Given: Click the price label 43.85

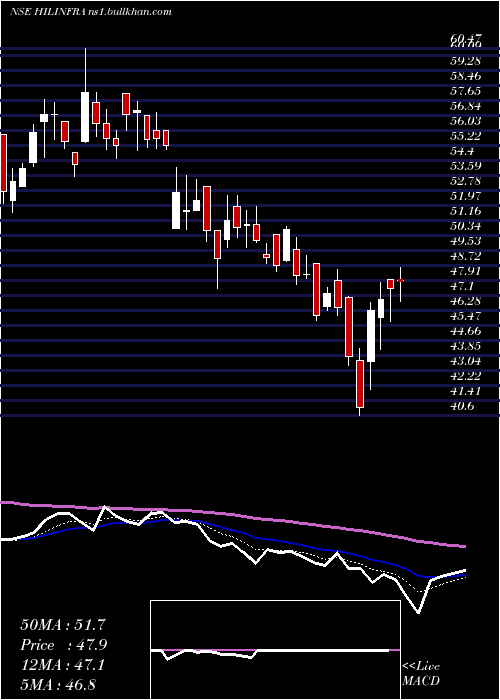Looking at the screenshot, I should [465, 346].
